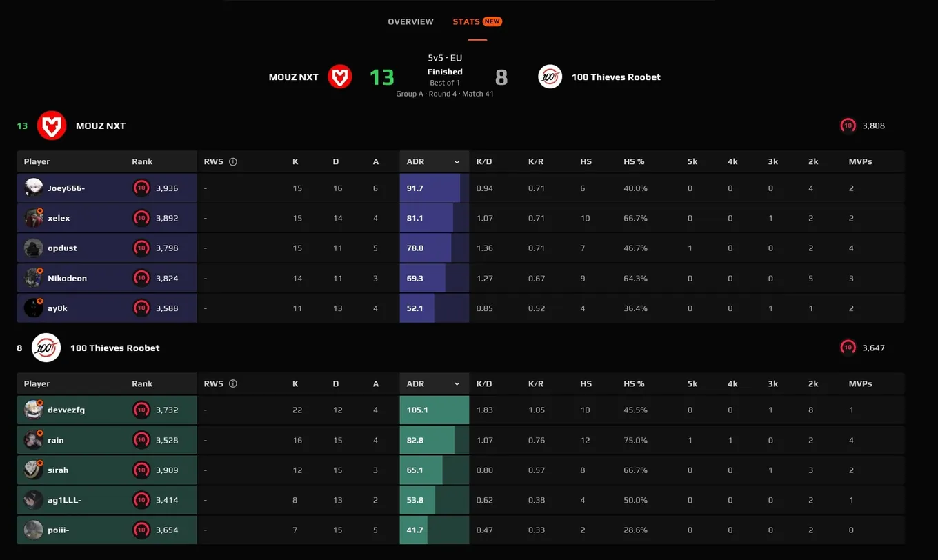Select ag1LLL- rank value 3,414
The height and width of the screenshot is (560, 938).
click(167, 500)
